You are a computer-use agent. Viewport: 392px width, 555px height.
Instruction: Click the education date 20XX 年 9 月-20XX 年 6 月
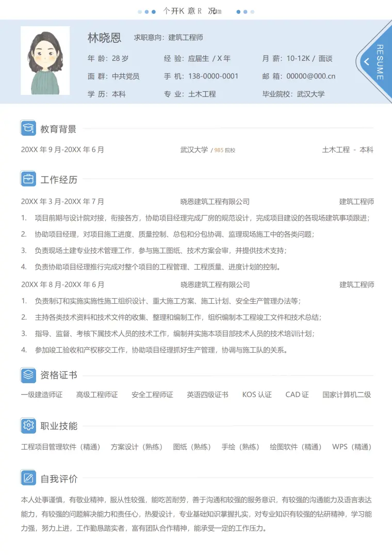(62, 150)
